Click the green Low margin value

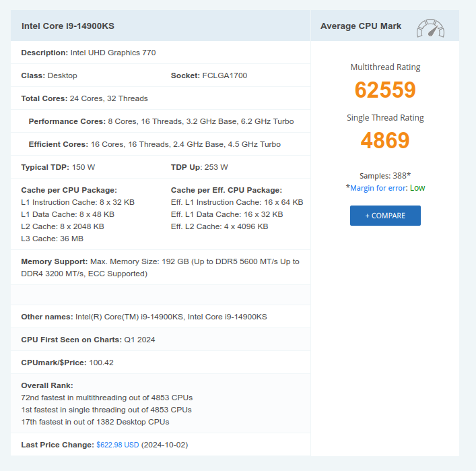point(417,188)
